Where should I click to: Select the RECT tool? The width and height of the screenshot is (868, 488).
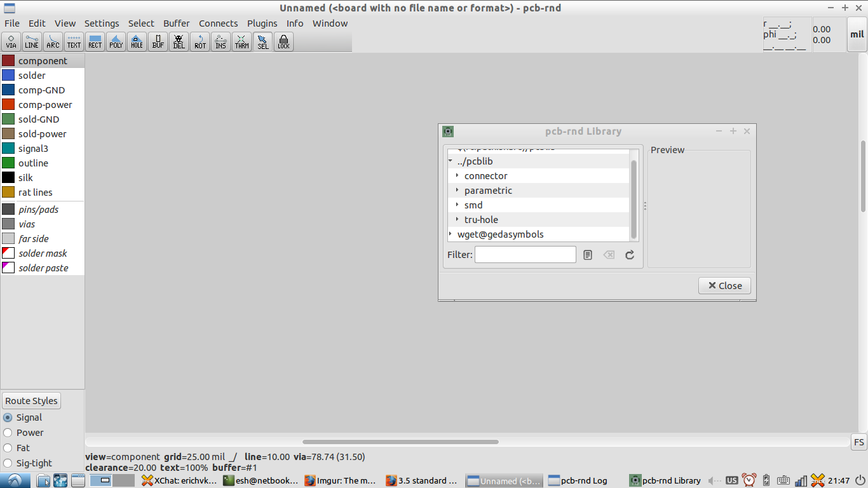pos(95,42)
